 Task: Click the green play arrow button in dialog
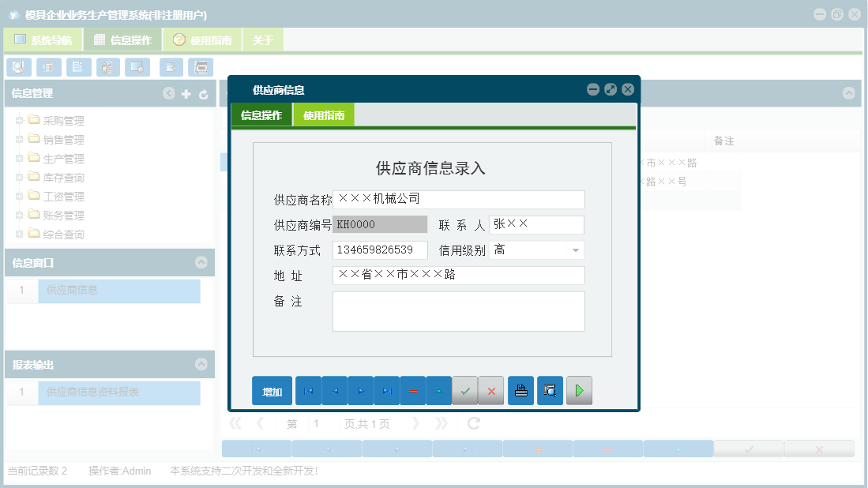[x=579, y=391]
